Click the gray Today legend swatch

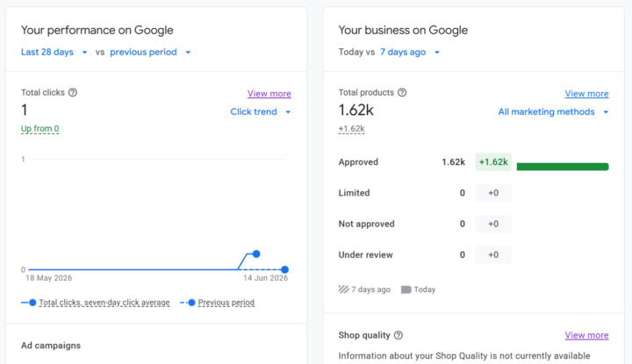click(406, 289)
